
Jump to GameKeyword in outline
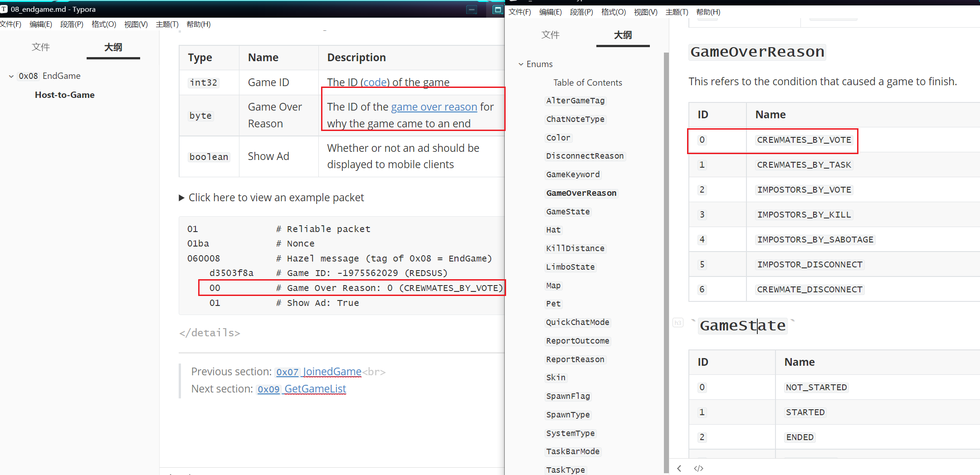click(573, 174)
